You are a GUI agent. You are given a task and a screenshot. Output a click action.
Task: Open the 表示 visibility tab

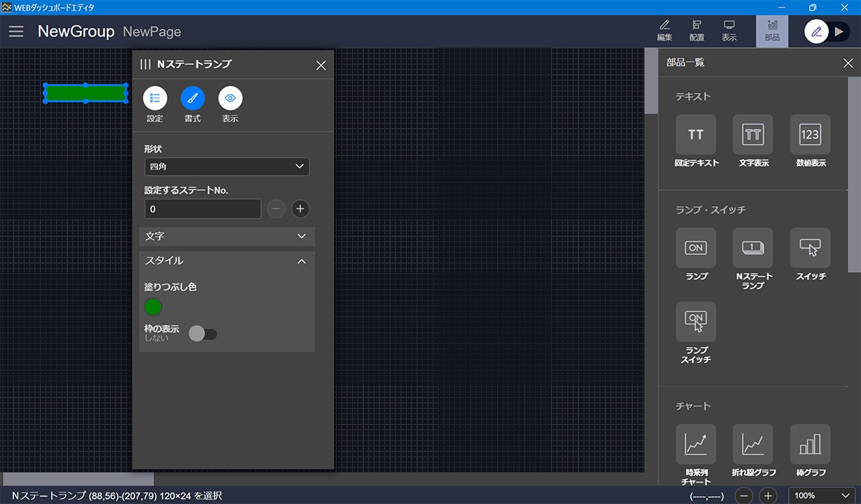[x=230, y=99]
